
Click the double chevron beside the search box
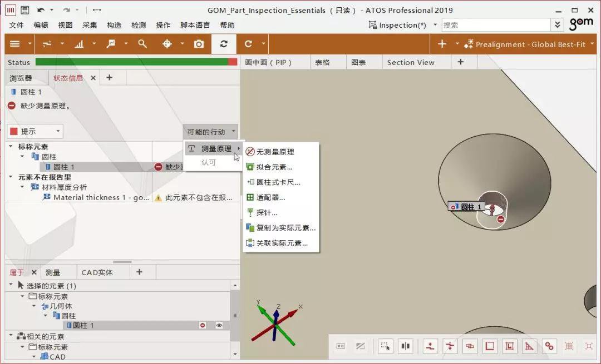point(558,25)
